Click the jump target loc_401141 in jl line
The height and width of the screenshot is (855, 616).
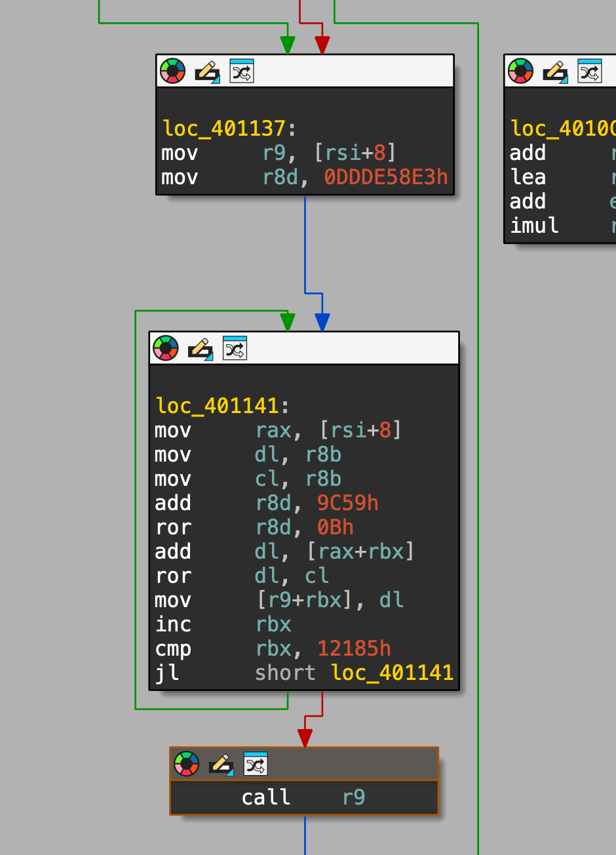click(393, 673)
